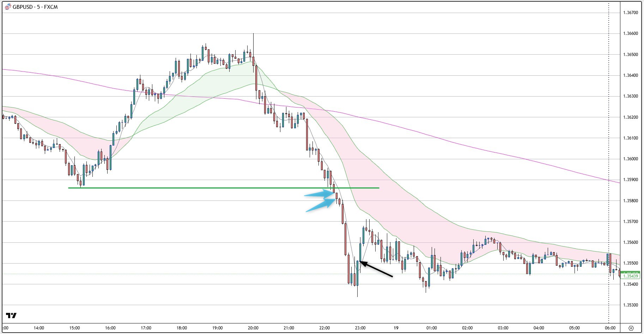Viewport: 644px width, 334px height.
Task: Click the vertical dotted session line near 06:00
Action: click(x=609, y=106)
